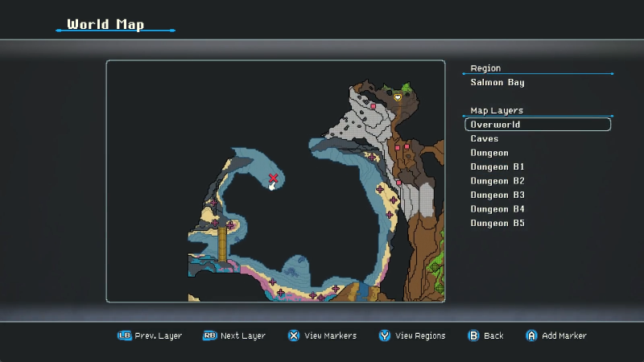Select the Dungeon B4 layer
644x362 pixels.
coord(497,209)
